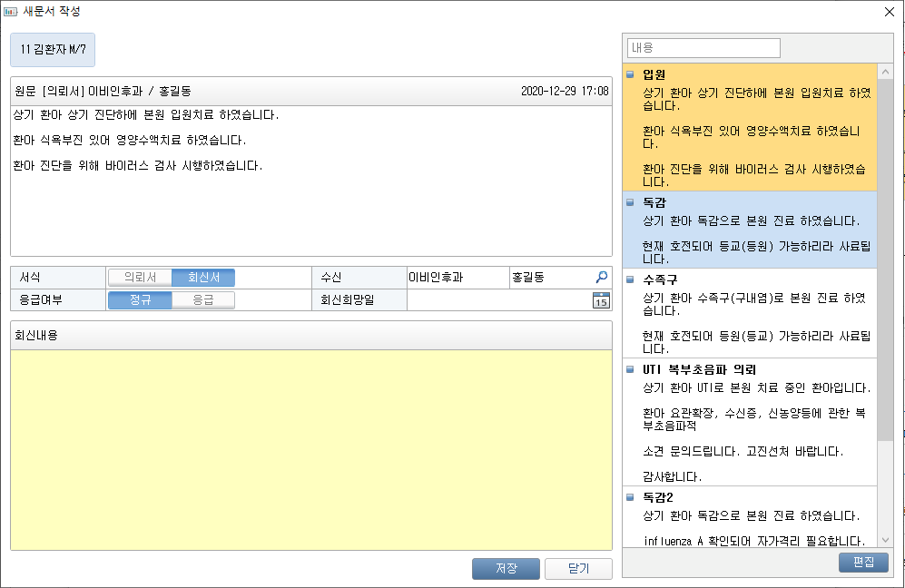The width and height of the screenshot is (905, 588).
Task: Open the calendar icon for 회신희망일
Action: (601, 301)
